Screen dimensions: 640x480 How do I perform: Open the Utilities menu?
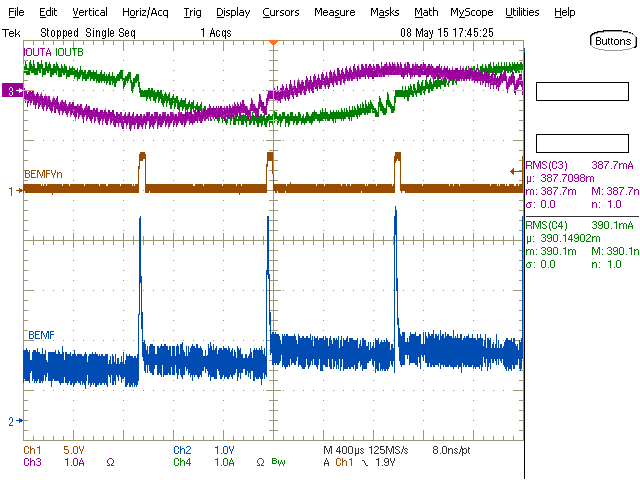[521, 12]
